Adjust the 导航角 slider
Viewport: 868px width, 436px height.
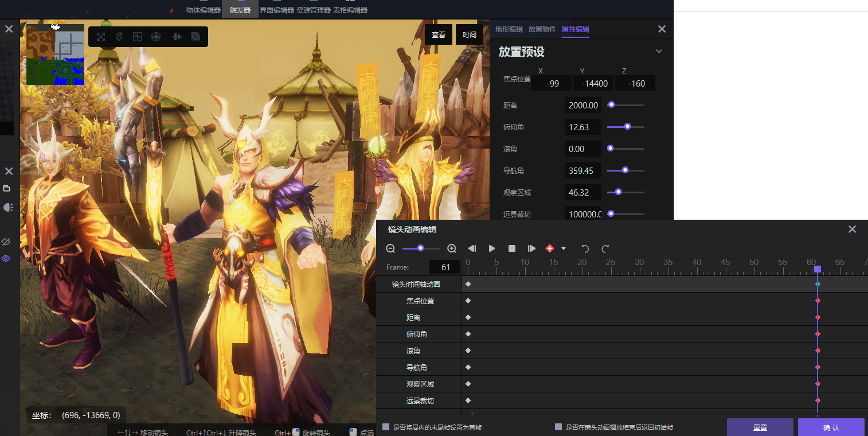[625, 170]
